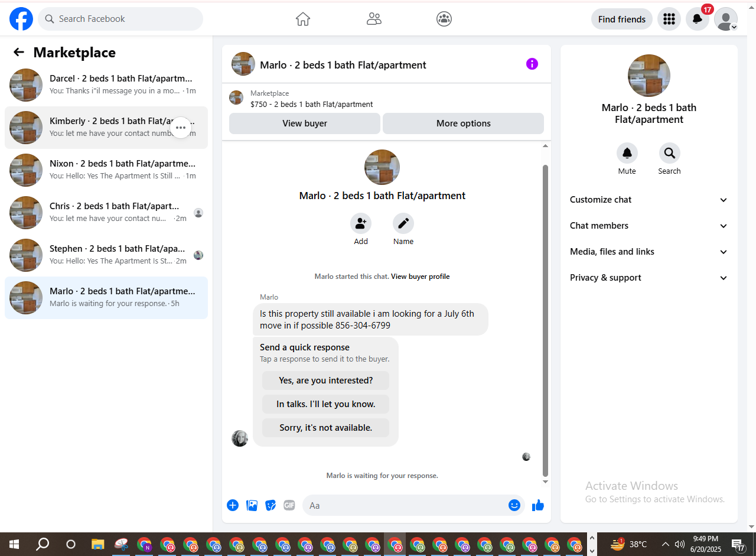Open Kimberly's conversation in the list
Image resolution: width=756 pixels, height=556 pixels.
(106, 128)
